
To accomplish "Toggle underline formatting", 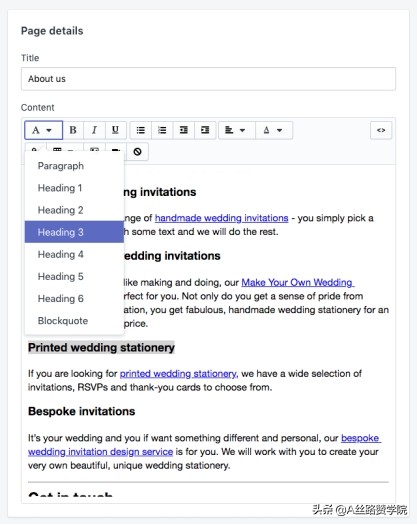I will (x=116, y=130).
